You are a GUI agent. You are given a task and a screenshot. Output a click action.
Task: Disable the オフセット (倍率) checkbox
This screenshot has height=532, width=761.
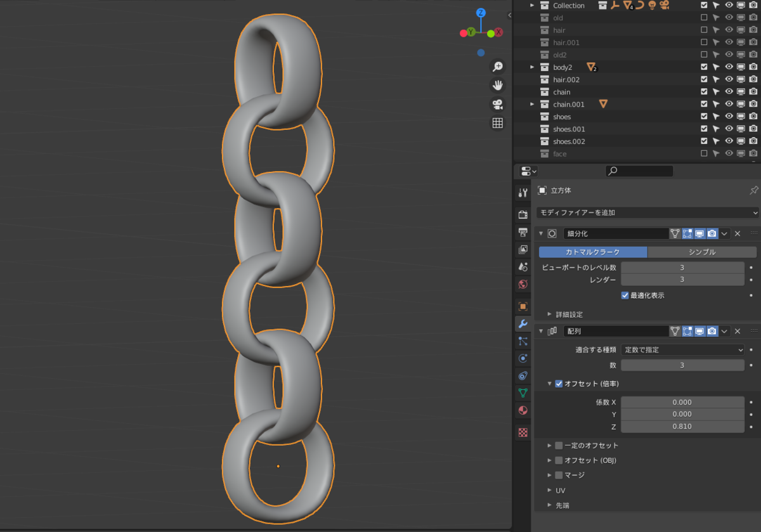click(559, 384)
